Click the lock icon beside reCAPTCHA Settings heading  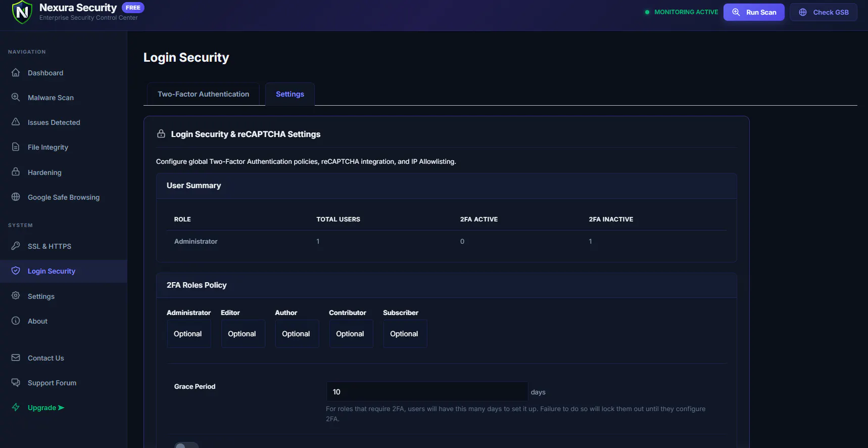pyautogui.click(x=161, y=134)
